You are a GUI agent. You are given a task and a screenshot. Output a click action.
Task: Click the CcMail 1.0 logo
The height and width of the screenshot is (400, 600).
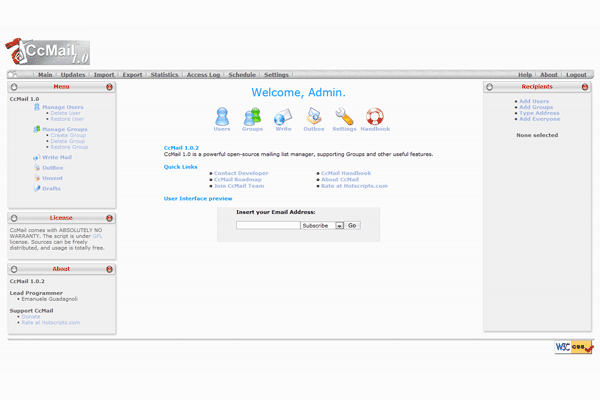[45, 51]
